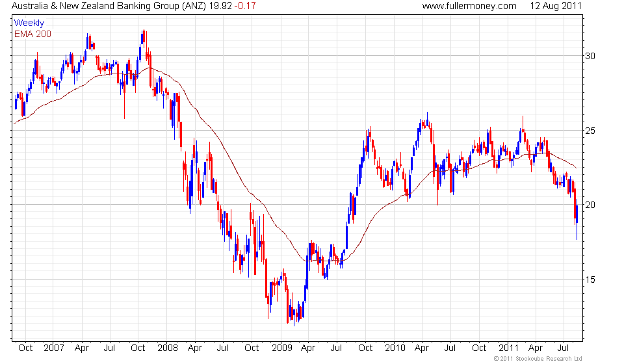Screen dimensions: 637x364
Task: Open the www.fullermoney.com link text
Action: click(x=469, y=6)
